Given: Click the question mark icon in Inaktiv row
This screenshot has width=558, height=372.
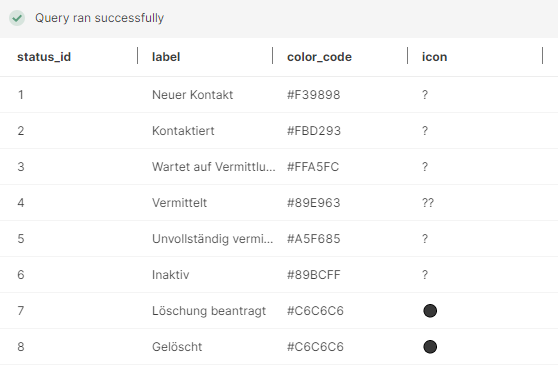Looking at the screenshot, I should pos(425,275).
